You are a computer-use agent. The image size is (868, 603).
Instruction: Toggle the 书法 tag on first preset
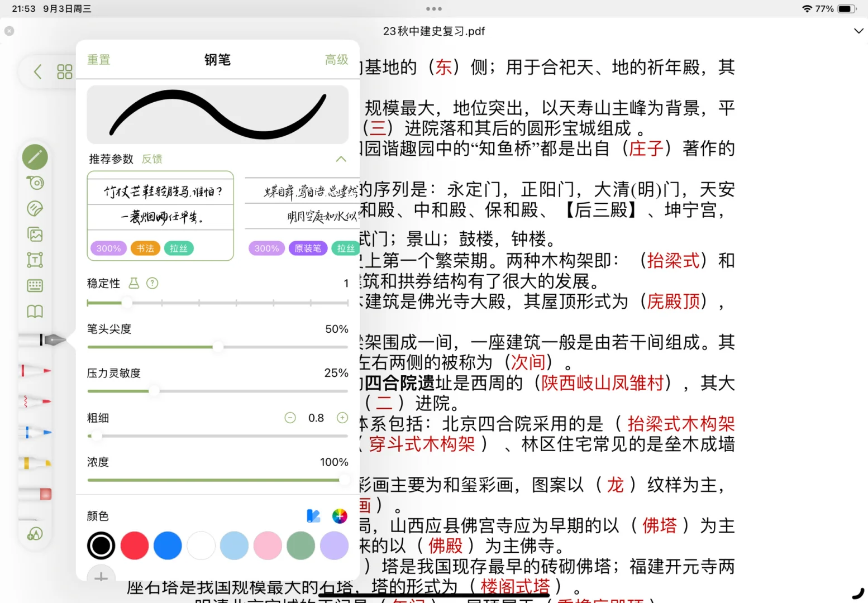click(145, 248)
